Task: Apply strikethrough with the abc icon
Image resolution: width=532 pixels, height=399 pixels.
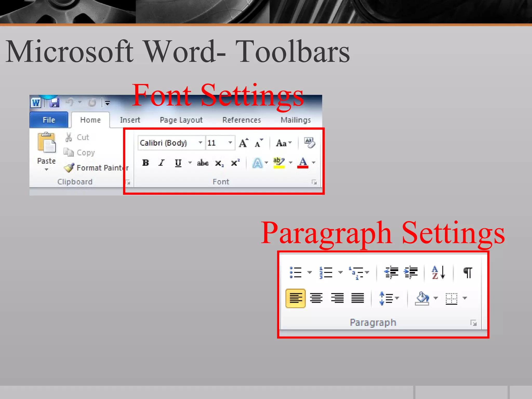Action: click(203, 163)
